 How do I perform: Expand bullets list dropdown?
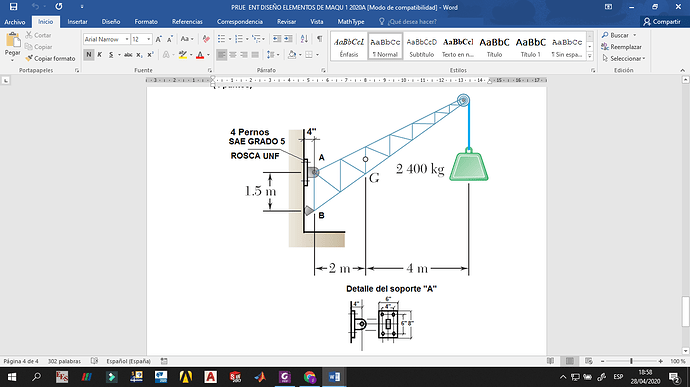pos(230,39)
